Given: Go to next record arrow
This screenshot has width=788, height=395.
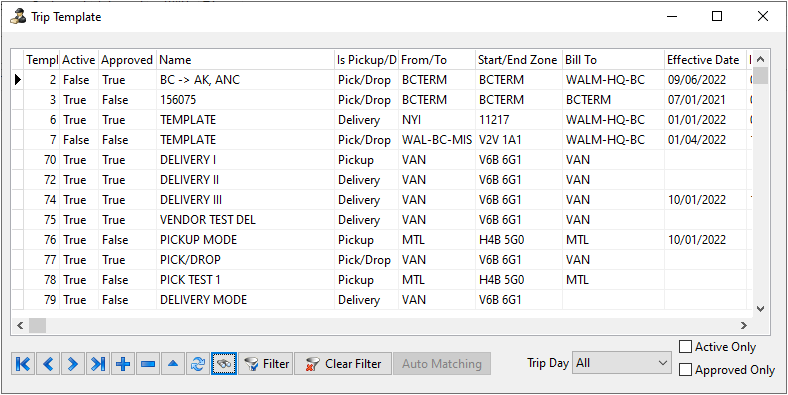Looking at the screenshot, I should click(73, 364).
